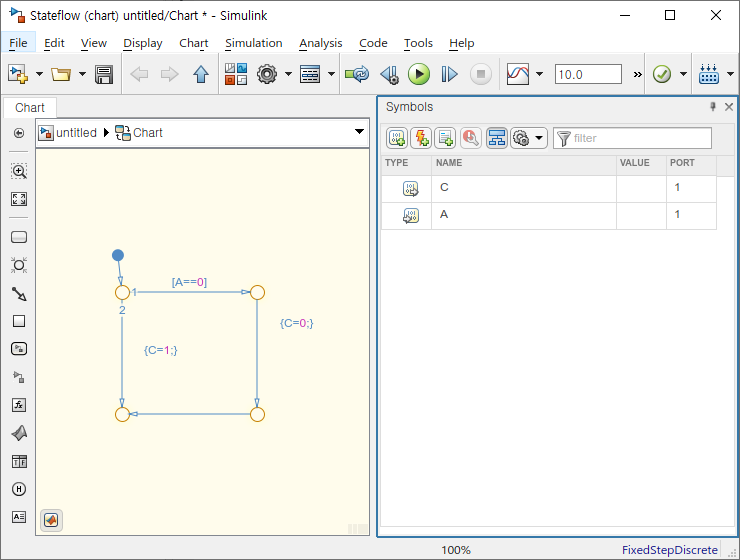Click the Step Forward button
This screenshot has width=740, height=560.
pyautogui.click(x=449, y=74)
